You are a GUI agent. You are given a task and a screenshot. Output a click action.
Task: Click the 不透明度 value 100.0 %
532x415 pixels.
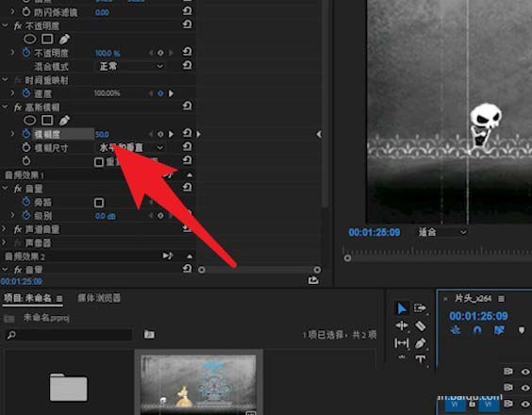coord(108,53)
